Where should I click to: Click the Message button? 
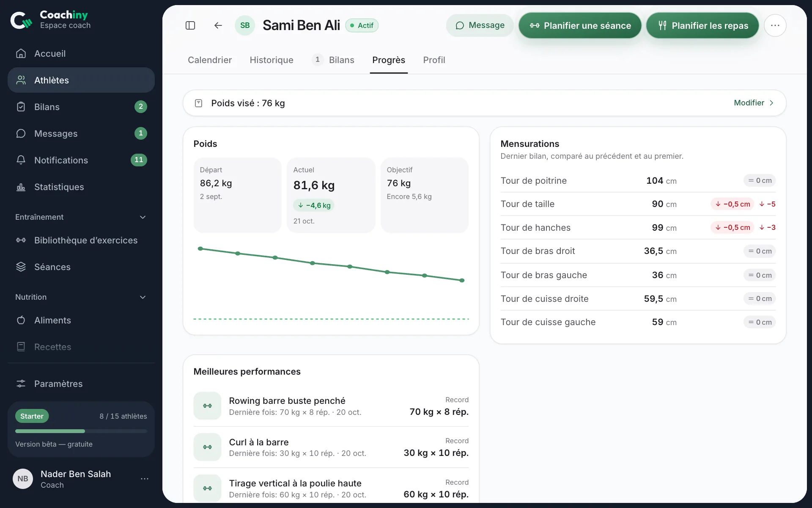(x=480, y=25)
